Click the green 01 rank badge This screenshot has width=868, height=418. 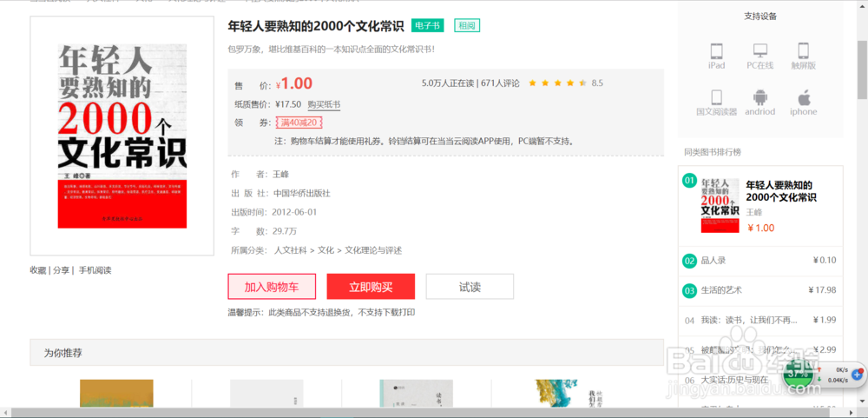pos(689,180)
